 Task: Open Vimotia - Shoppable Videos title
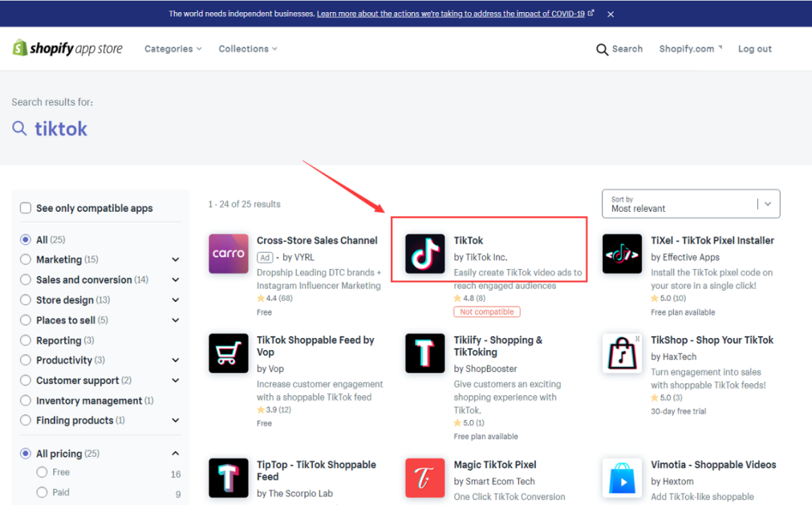coord(713,464)
